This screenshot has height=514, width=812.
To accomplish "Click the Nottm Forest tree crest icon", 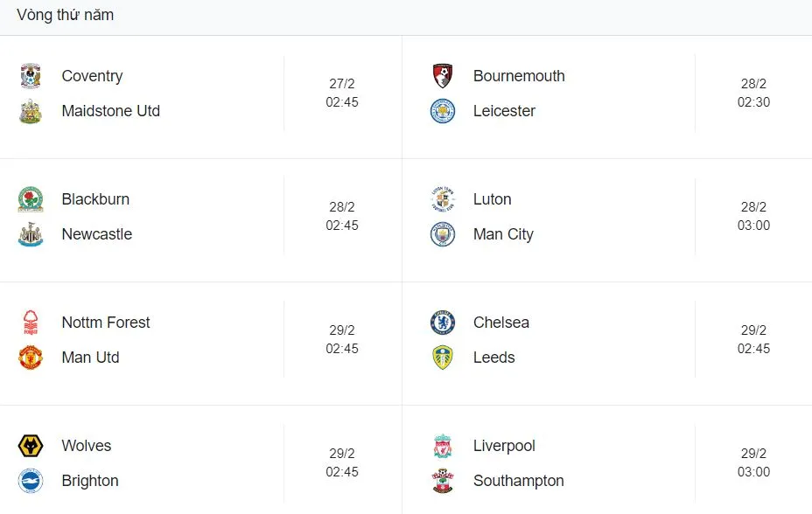I will point(31,323).
